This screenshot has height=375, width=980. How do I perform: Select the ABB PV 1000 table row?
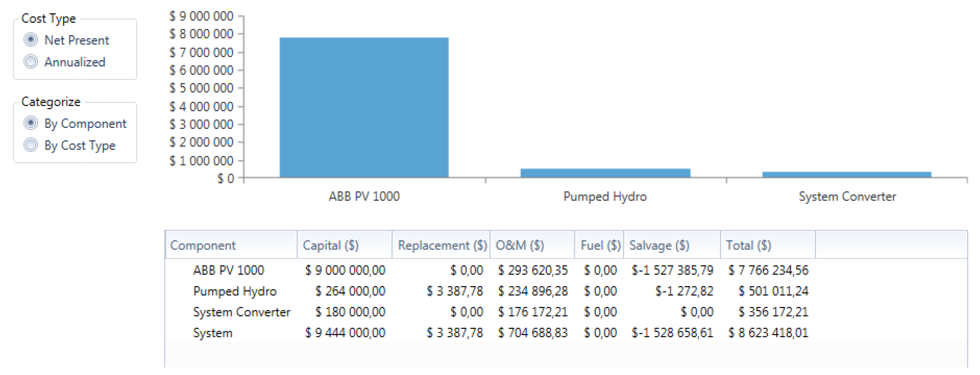(x=228, y=270)
